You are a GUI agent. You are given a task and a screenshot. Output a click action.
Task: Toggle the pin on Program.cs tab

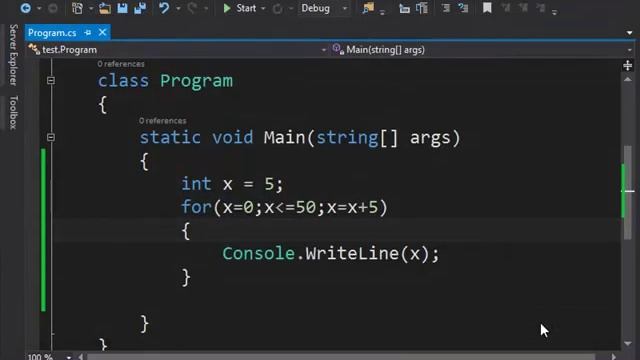[x=88, y=32]
